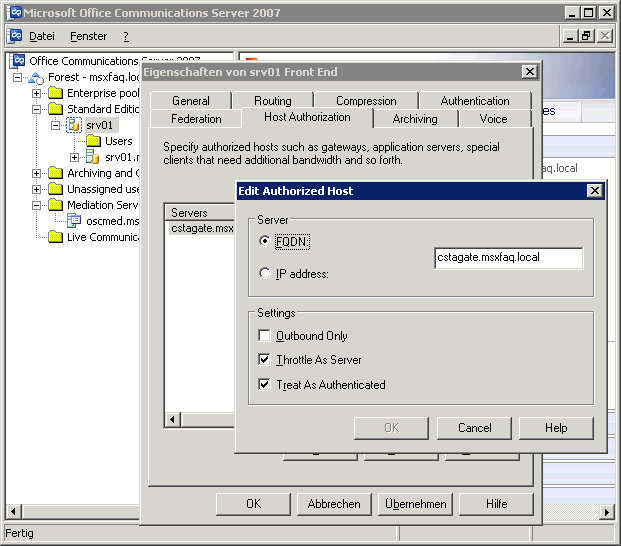Collapse the srv01 tree node

click(x=55, y=126)
